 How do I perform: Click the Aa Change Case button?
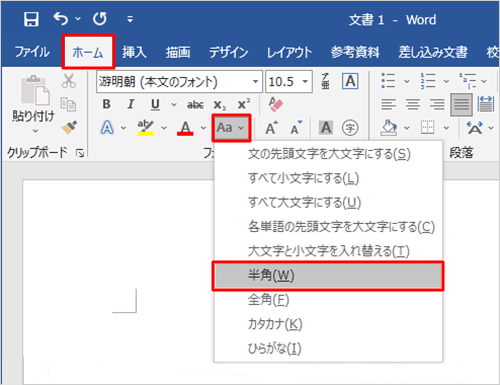point(231,128)
